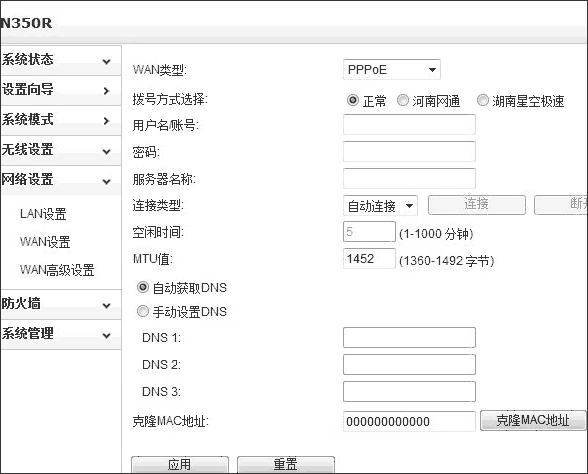Viewport: 588px width, 474px height.
Task: Click the 拨号方式选择 label
Action: (170, 99)
